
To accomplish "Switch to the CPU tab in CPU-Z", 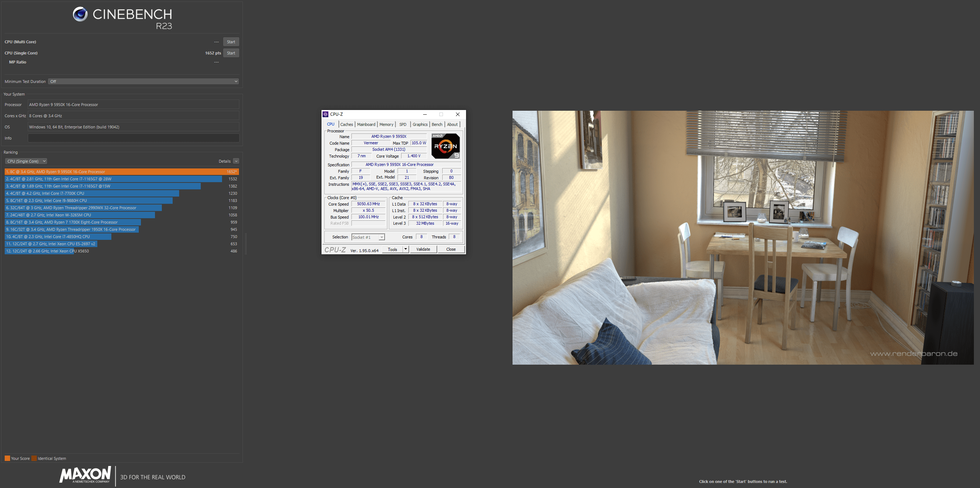I will click(331, 124).
